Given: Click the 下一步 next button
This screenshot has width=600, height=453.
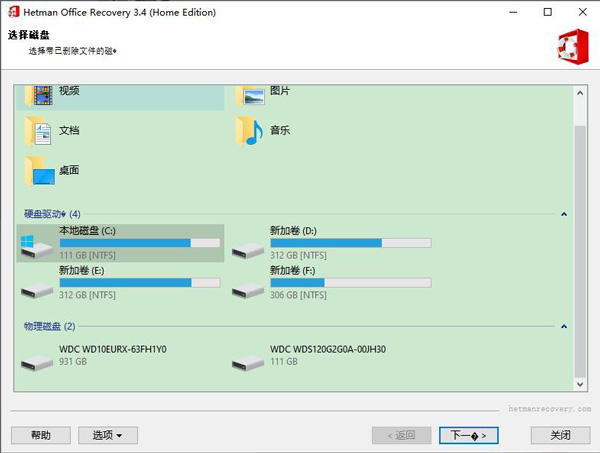Looking at the screenshot, I should (x=469, y=435).
